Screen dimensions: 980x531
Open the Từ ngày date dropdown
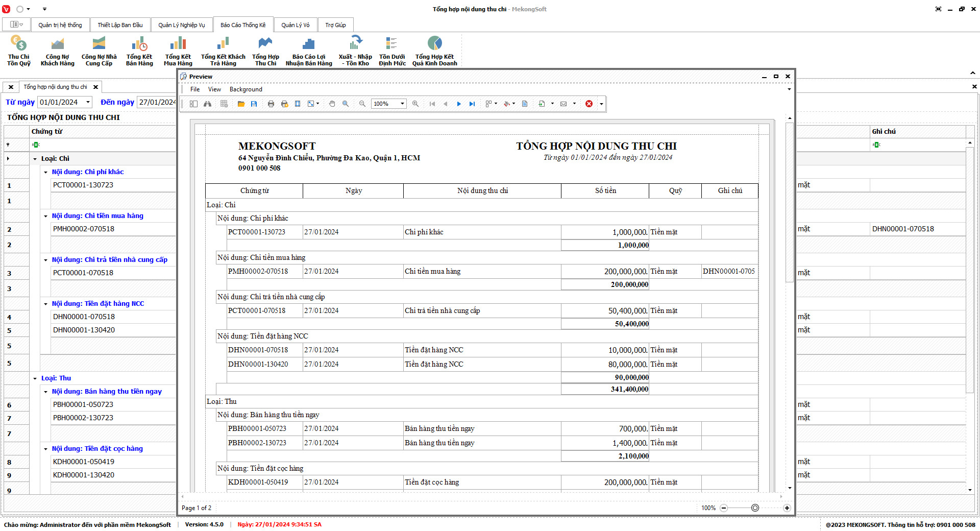tap(88, 102)
